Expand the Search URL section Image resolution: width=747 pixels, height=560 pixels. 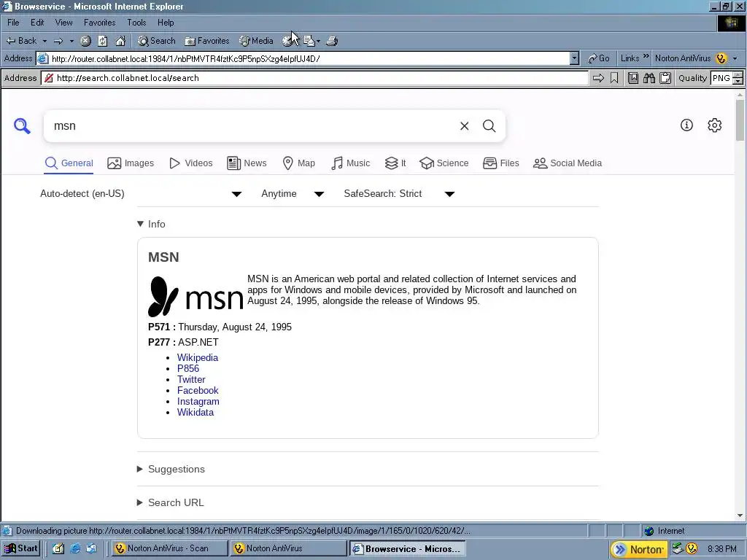point(171,502)
